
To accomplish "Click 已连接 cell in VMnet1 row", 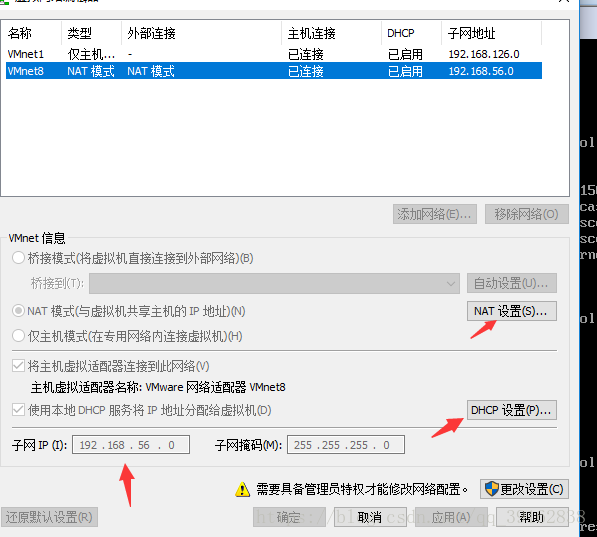I will [306, 54].
